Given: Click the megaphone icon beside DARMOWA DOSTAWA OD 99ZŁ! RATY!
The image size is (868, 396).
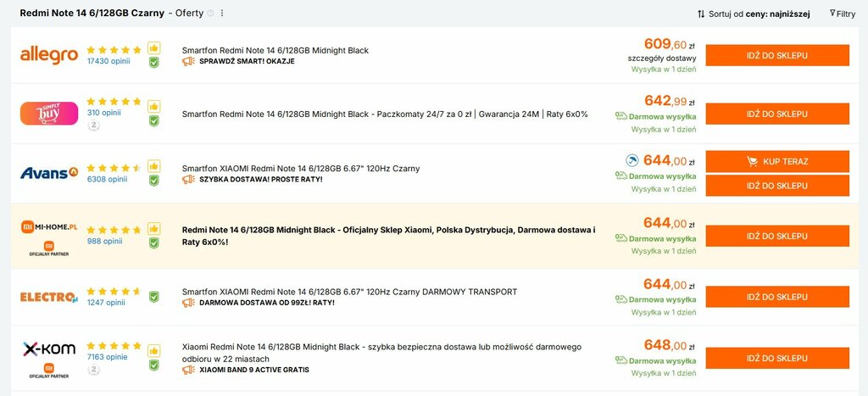Looking at the screenshot, I should coord(188,303).
